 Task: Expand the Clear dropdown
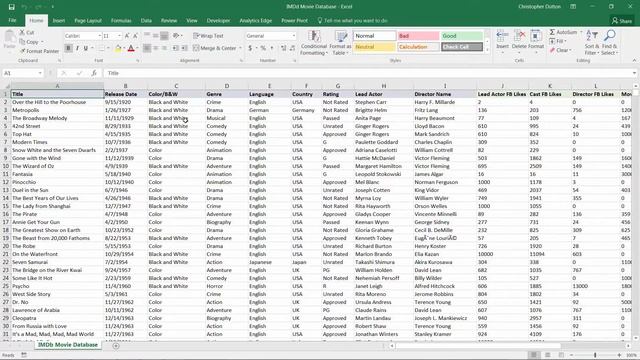(x=570, y=50)
